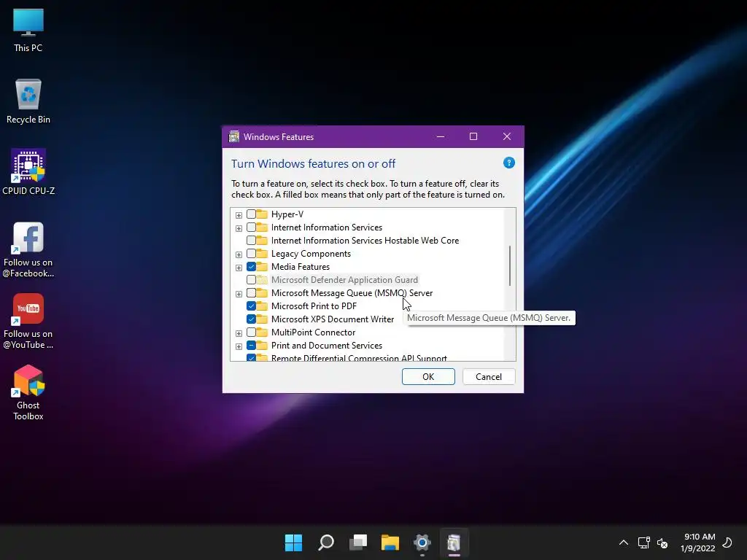
Task: Click the MultiPoint Connector label text
Action: 313,332
